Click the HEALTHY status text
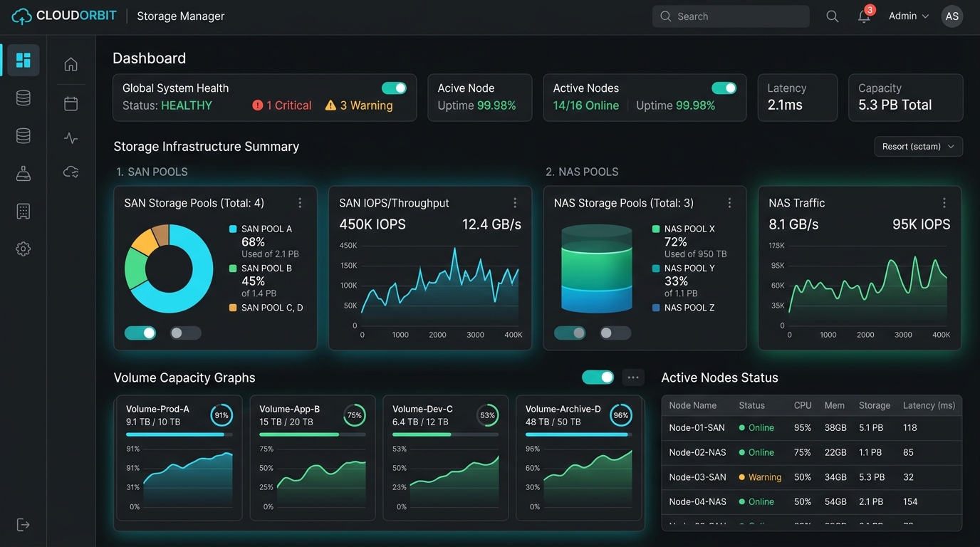The image size is (980, 547). (187, 105)
